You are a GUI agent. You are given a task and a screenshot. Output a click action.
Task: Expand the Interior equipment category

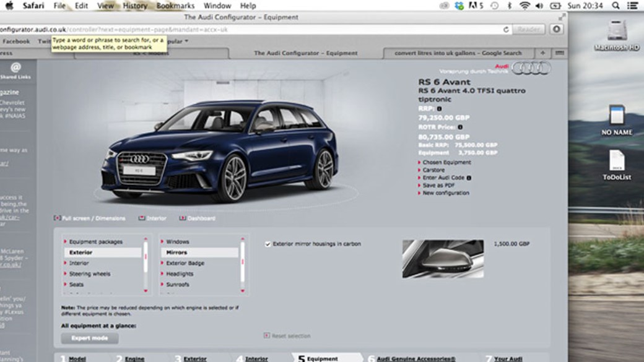tap(79, 263)
